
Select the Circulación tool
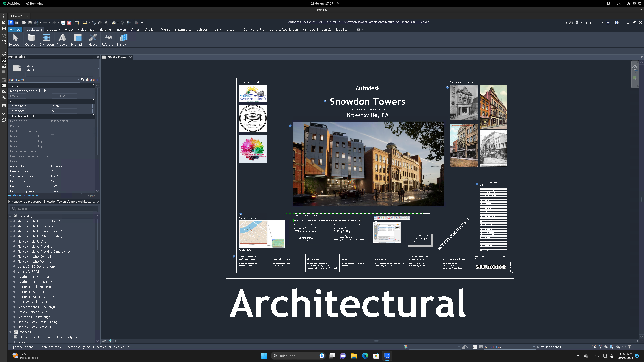click(46, 40)
